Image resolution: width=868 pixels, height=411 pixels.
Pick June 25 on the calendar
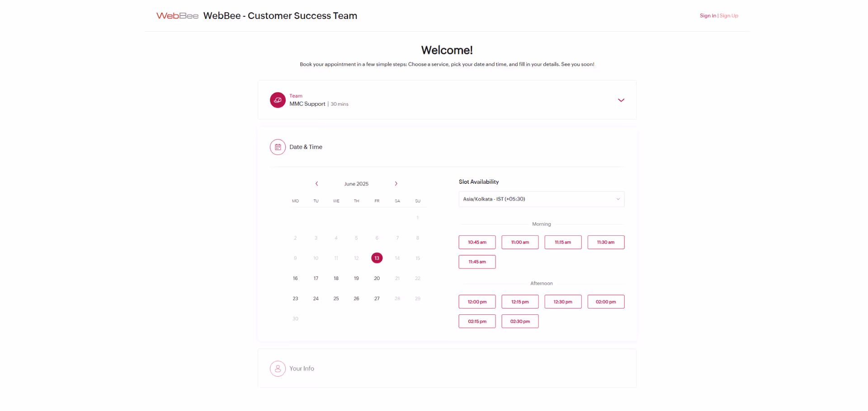(336, 299)
